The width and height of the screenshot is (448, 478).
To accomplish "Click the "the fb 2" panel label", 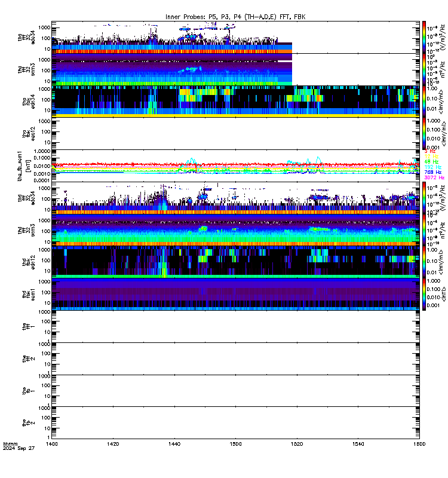I will point(29,423).
